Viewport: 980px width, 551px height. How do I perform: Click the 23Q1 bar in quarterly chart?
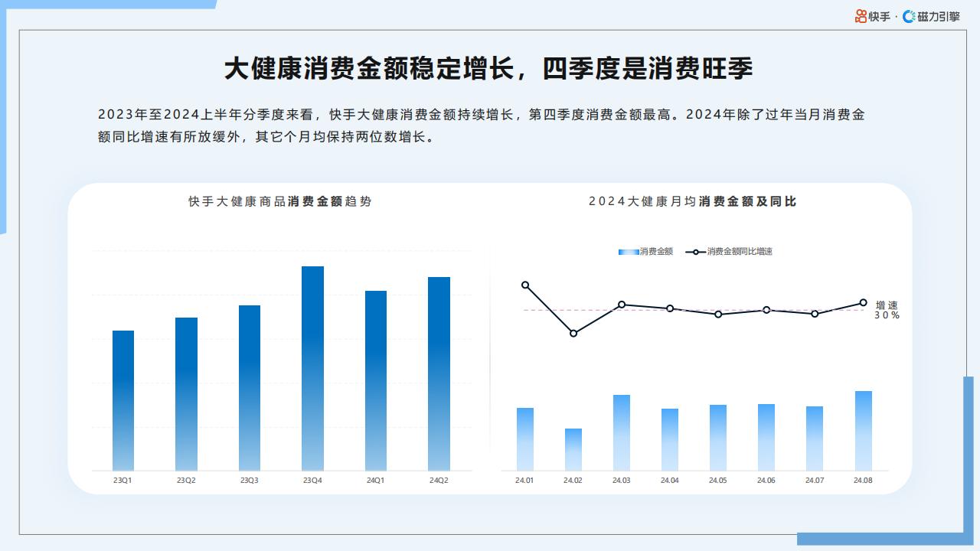(x=123, y=400)
